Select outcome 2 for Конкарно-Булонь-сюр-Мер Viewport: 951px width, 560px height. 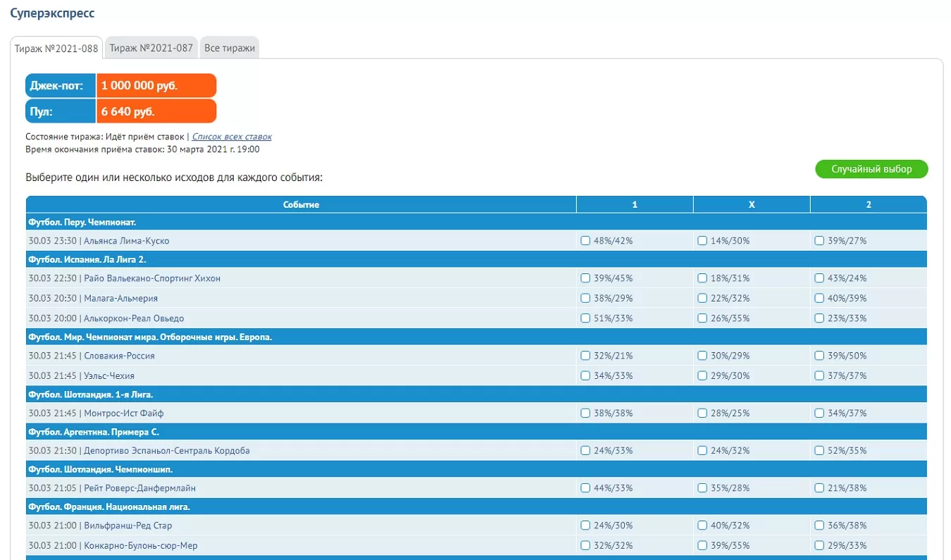click(819, 546)
